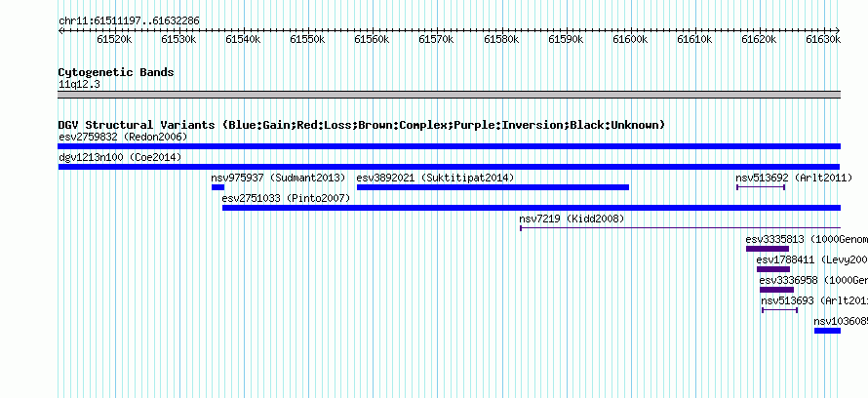Screen dimensions: 868x398
Task: Click the esv2751033 (Pinto2007) label
Action: [x=286, y=198]
